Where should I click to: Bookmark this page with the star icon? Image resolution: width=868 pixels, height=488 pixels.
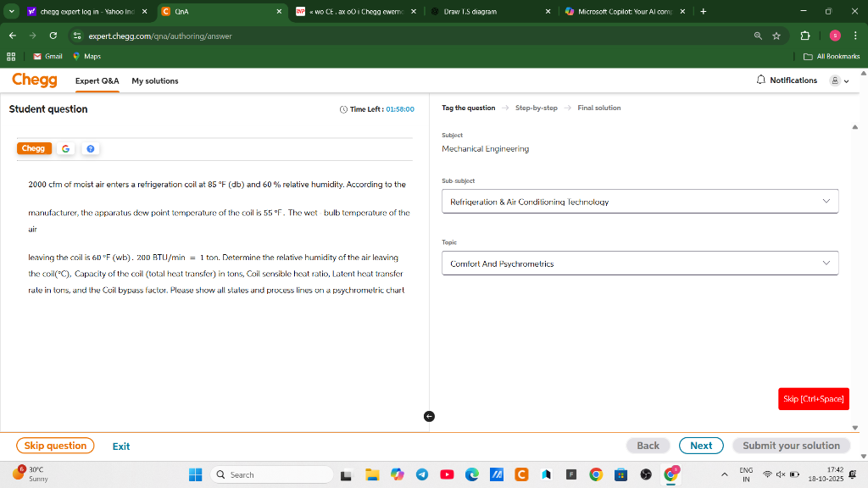click(x=776, y=36)
